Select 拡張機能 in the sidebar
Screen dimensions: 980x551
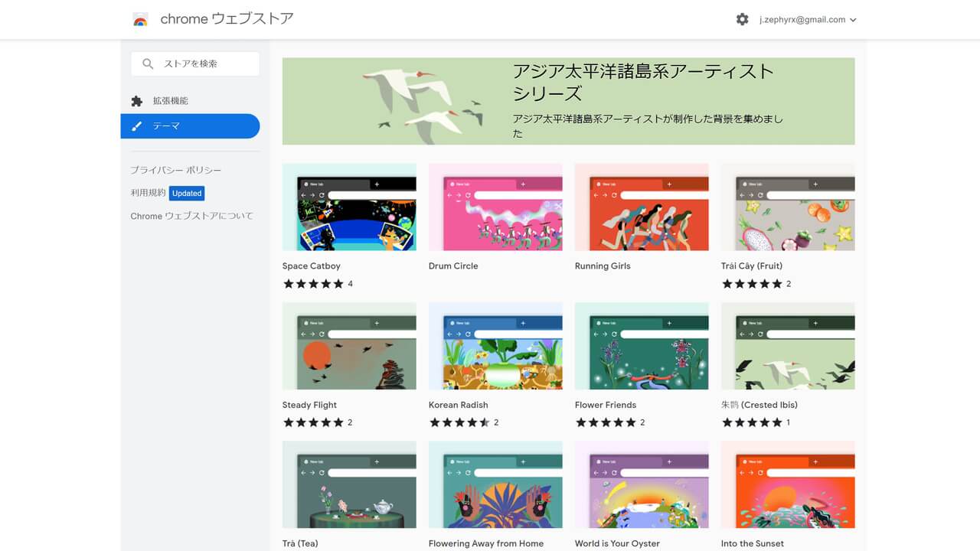(170, 101)
